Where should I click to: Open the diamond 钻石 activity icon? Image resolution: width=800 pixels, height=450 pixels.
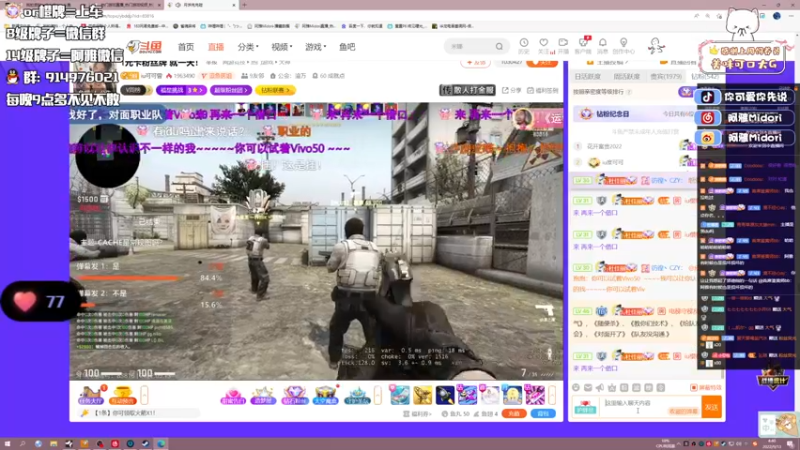294,395
